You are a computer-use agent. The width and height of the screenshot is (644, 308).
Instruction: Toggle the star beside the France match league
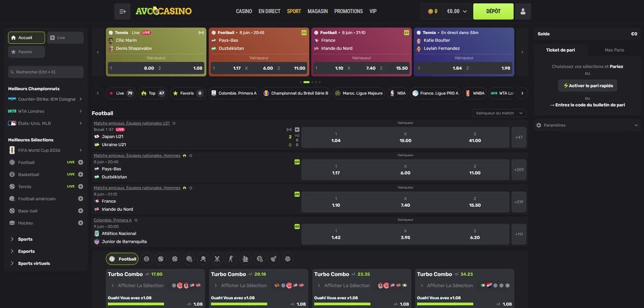(191, 188)
